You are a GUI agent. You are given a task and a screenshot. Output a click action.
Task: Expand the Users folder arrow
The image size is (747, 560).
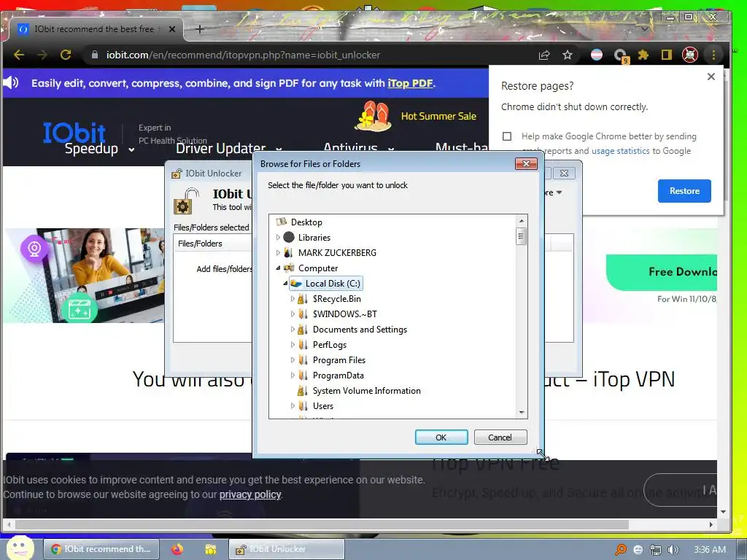coord(293,405)
